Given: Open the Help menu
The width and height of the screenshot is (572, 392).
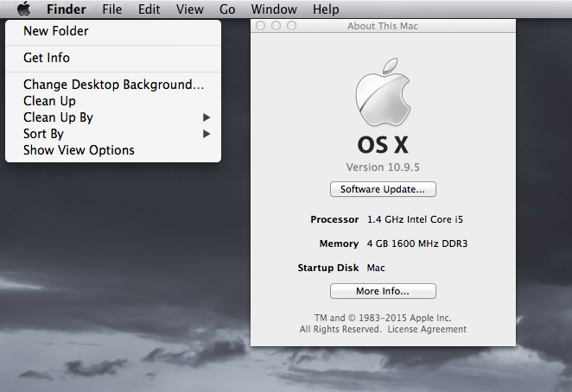Looking at the screenshot, I should point(326,9).
